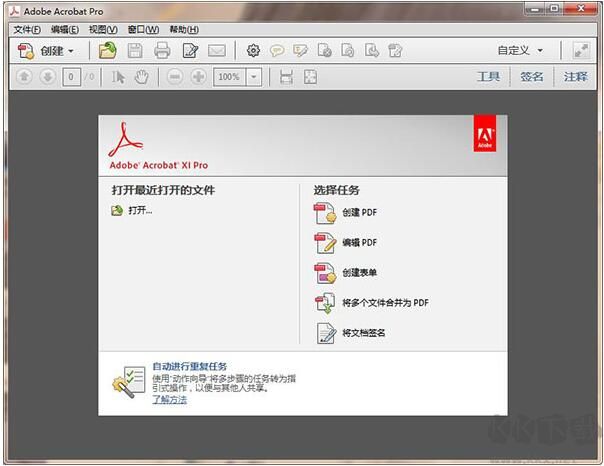Click the previous page up arrow
Viewport: 604px width, 466px height.
tap(24, 77)
